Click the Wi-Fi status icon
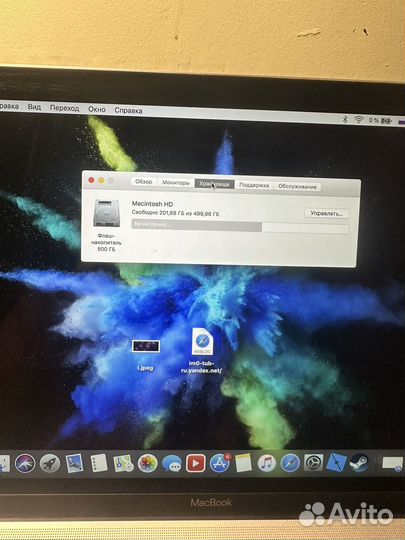The width and height of the screenshot is (405, 540). [x=359, y=120]
